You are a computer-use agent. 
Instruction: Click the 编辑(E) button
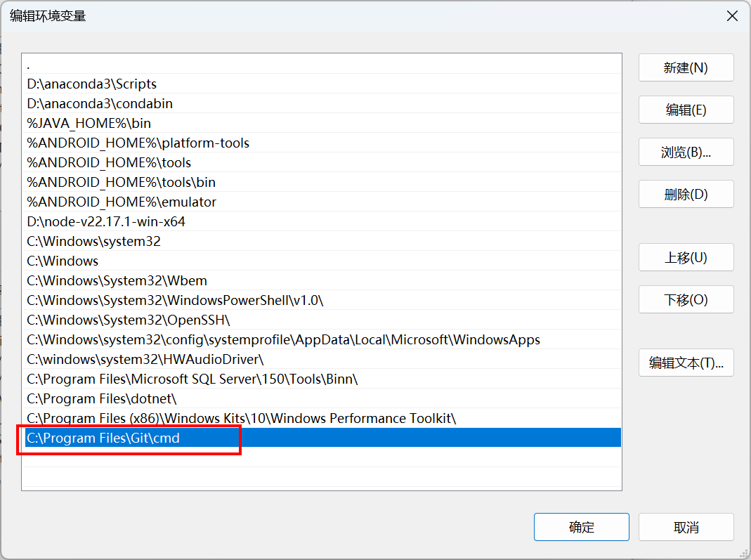[x=686, y=110]
